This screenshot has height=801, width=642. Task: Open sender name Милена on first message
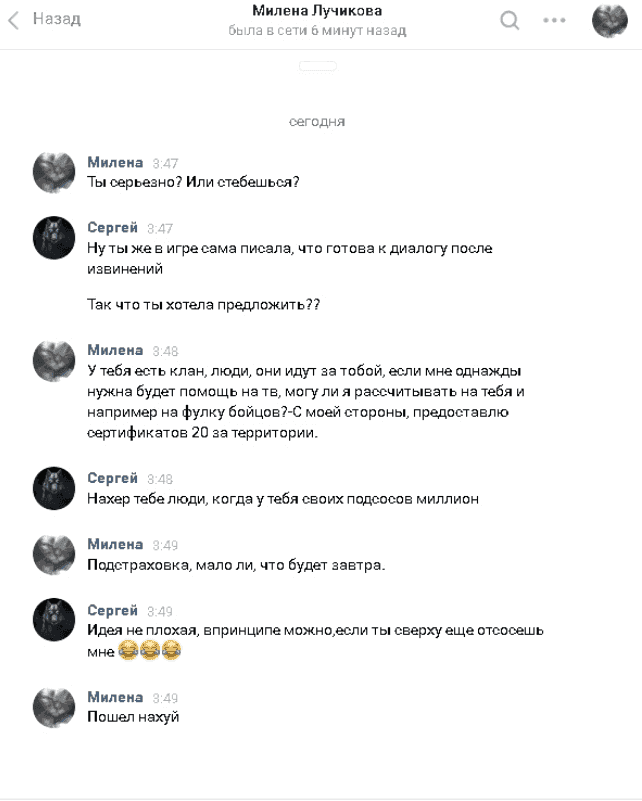pos(115,162)
